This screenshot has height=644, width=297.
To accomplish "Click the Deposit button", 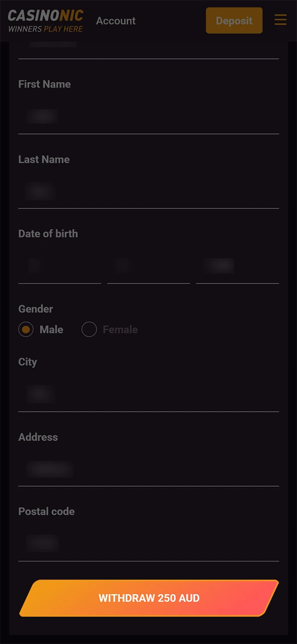I will (234, 21).
